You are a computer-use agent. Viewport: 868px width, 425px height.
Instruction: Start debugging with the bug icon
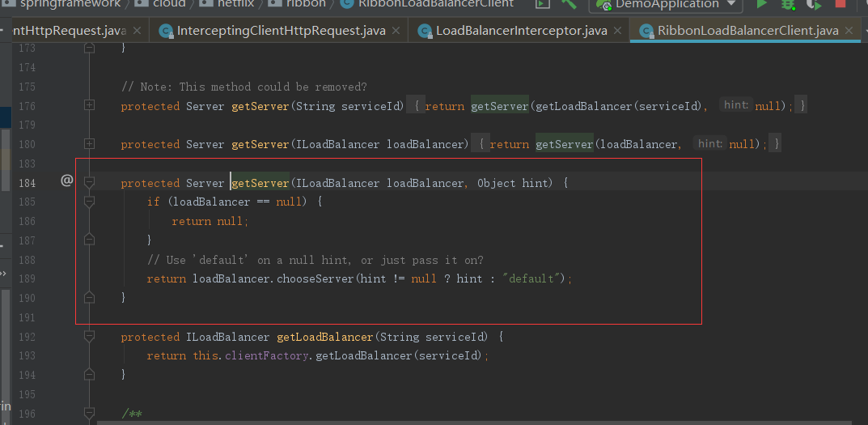coord(788,4)
